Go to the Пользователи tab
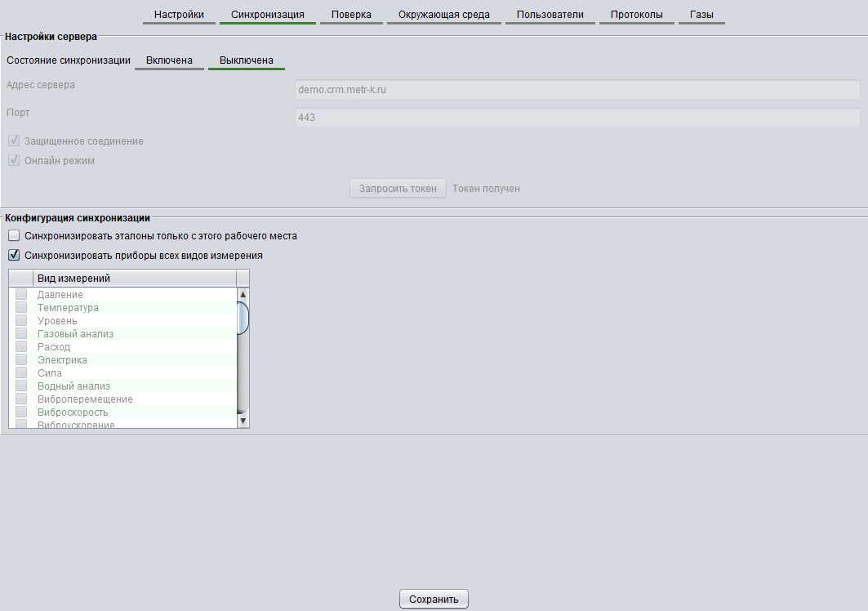Viewport: 868px width, 611px height. tap(550, 15)
